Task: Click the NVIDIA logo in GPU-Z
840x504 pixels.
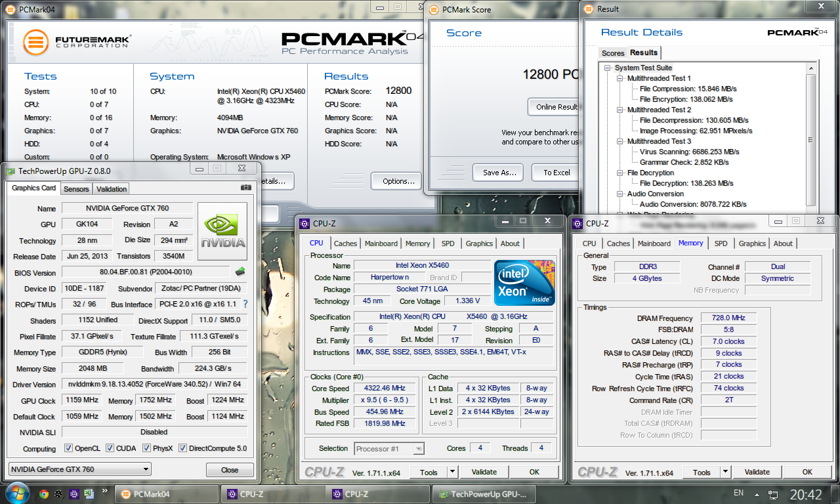Action: (x=222, y=231)
